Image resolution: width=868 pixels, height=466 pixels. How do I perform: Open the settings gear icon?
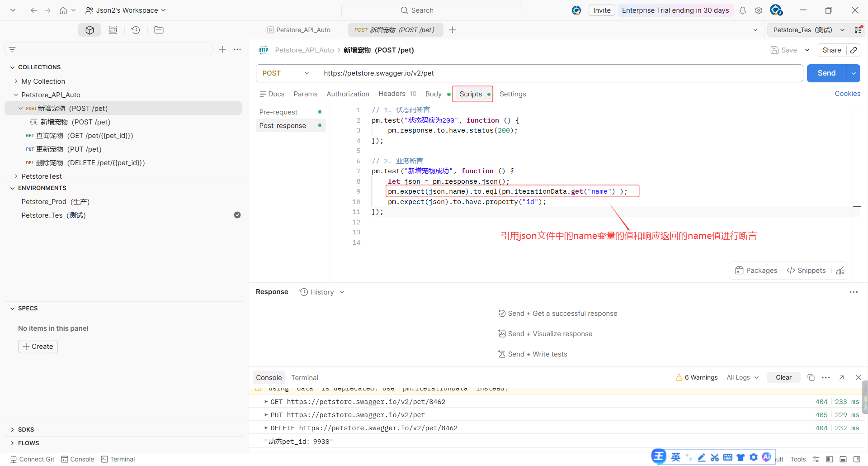759,10
